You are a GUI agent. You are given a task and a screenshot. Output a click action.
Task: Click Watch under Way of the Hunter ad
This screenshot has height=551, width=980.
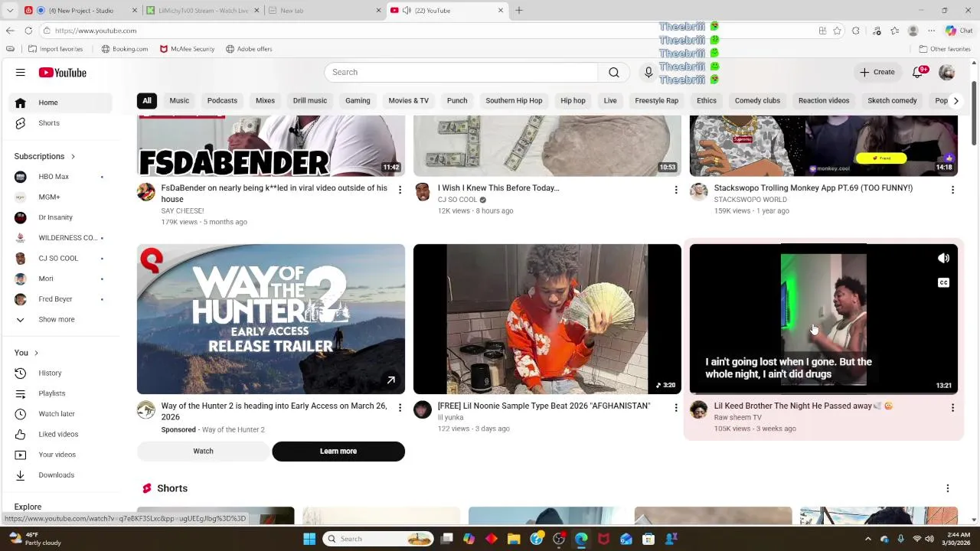(x=203, y=452)
